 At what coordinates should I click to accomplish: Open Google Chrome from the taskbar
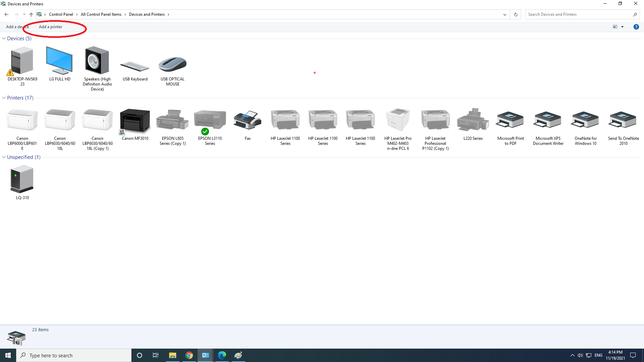click(189, 355)
